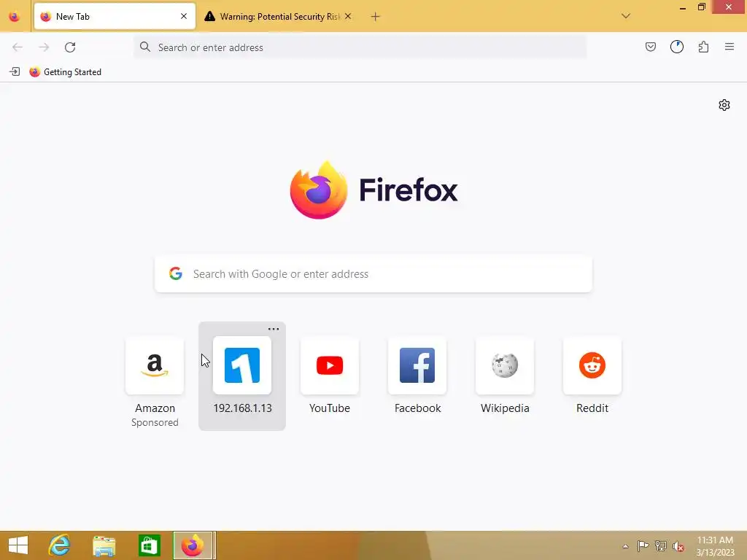Image resolution: width=747 pixels, height=560 pixels.
Task: Go back with the back arrow
Action: click(x=18, y=47)
